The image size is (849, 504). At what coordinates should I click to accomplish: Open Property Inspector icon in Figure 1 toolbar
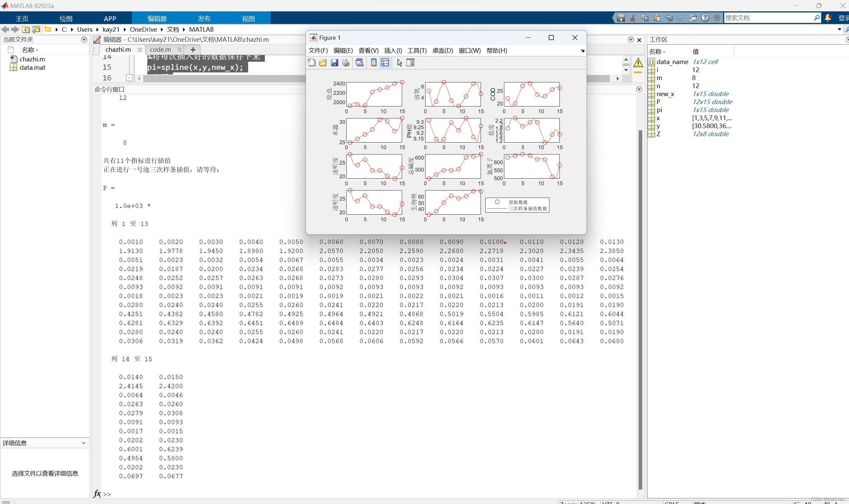(x=410, y=62)
